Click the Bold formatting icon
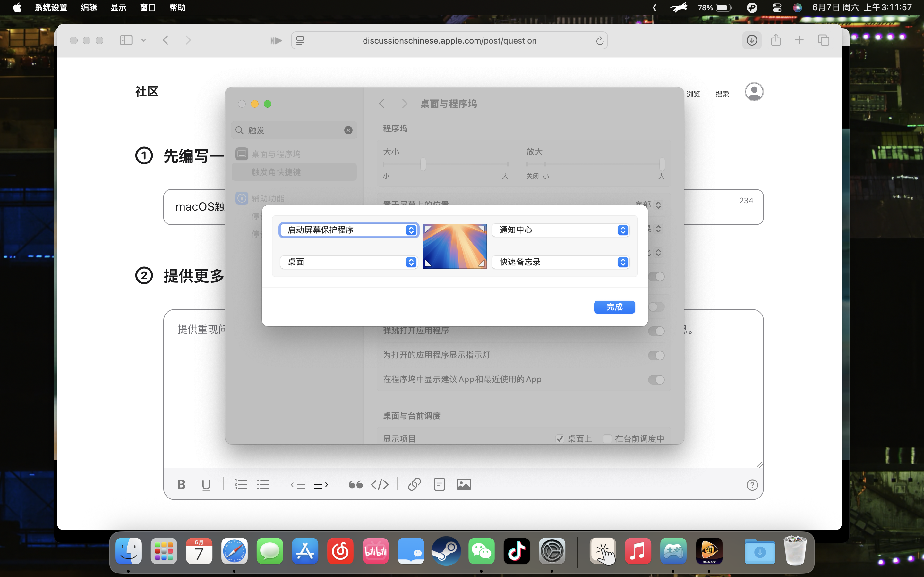 click(x=181, y=485)
